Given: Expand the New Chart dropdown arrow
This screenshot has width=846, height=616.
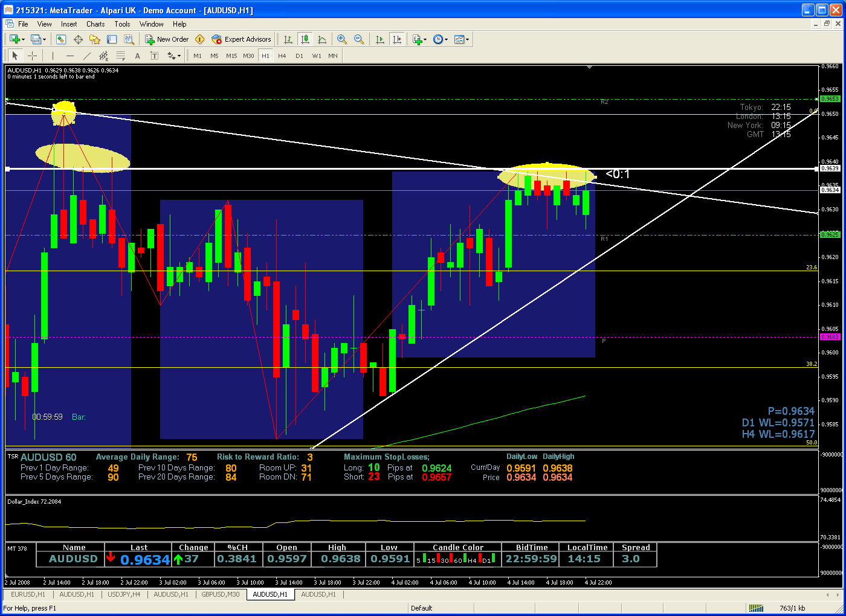Looking at the screenshot, I should [x=24, y=40].
